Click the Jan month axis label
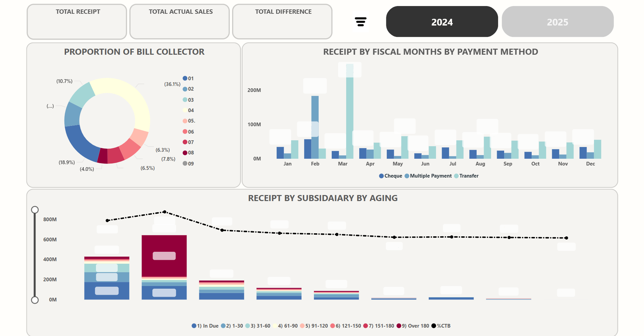Viewport: 644px width, 336px height. (x=287, y=164)
